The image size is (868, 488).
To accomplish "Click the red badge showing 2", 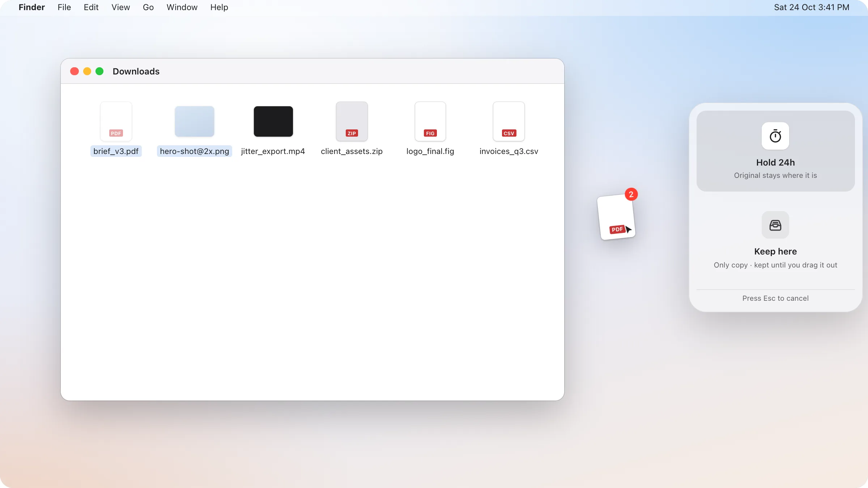I will 631,194.
